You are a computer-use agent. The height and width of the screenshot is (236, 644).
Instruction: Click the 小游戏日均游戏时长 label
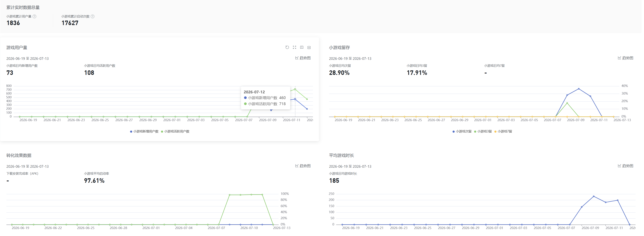coord(343,174)
